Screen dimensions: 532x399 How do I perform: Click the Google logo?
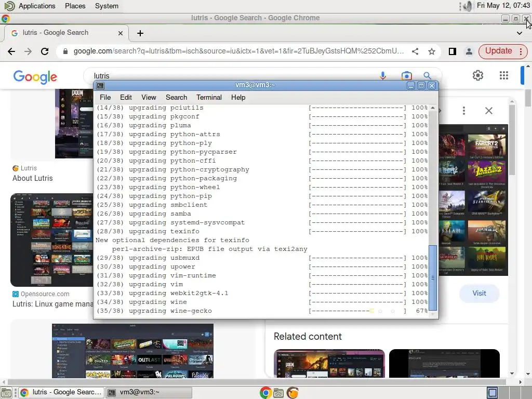(35, 77)
